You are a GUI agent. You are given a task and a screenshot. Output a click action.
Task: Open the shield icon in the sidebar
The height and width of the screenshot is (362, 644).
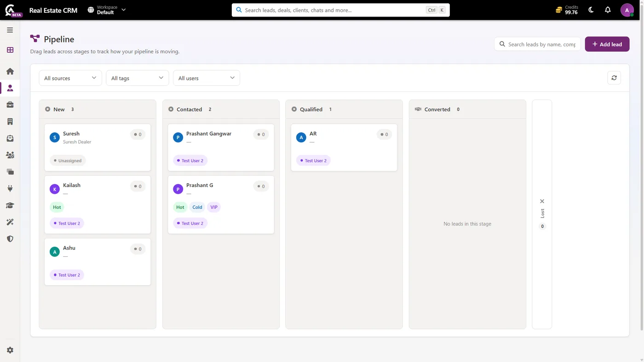pos(10,239)
